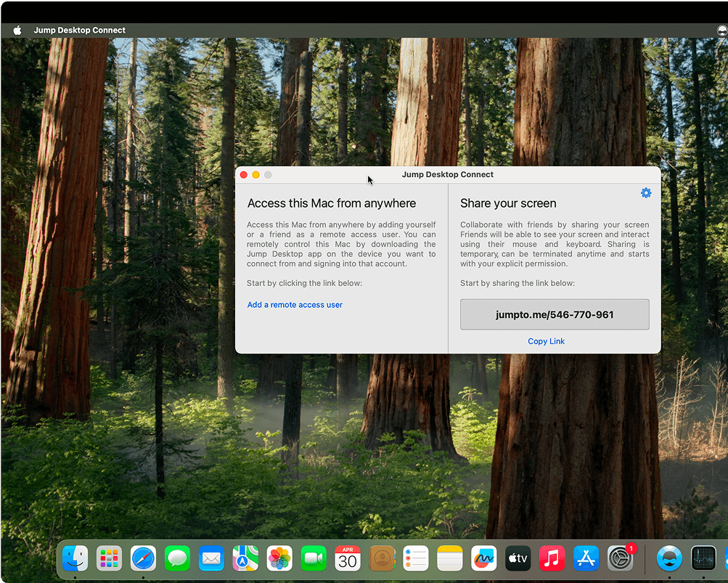Screen dimensions: 728x583
Task: Open System Settings with notification badge
Action: pyautogui.click(x=620, y=558)
